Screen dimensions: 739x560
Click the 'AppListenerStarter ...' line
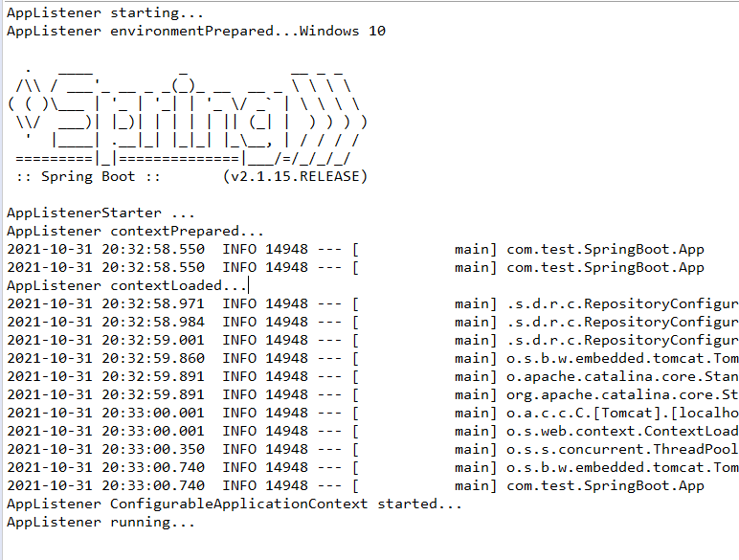(101, 213)
